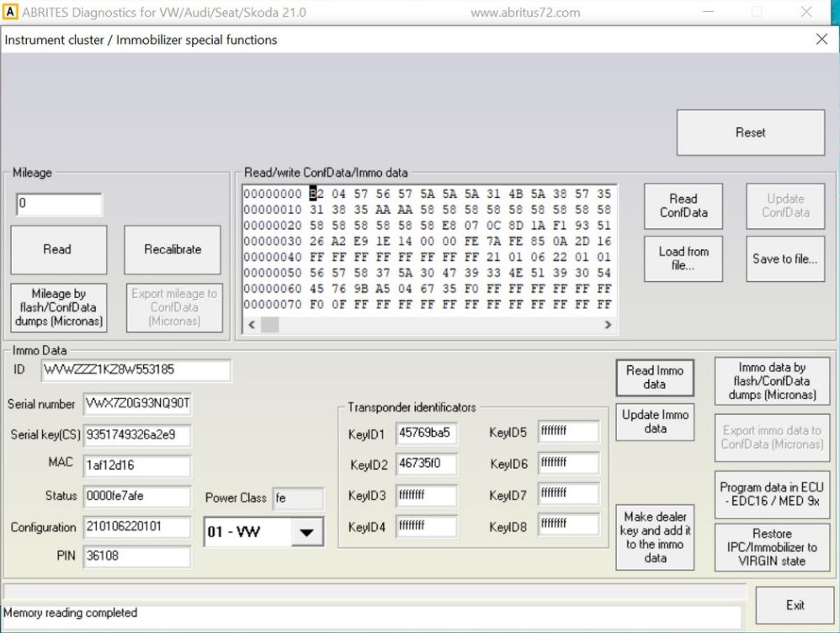This screenshot has width=840, height=633.
Task: Choose Load from file option
Action: [x=683, y=258]
